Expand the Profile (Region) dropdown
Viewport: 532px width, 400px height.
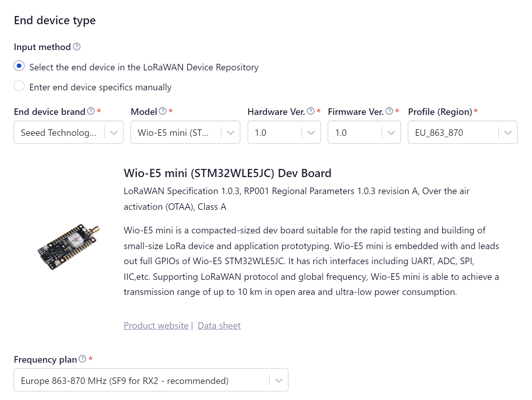tap(506, 132)
